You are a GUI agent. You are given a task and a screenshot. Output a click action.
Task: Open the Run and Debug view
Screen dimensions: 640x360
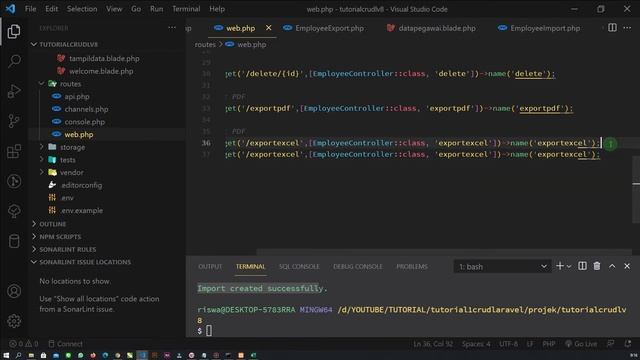[14, 91]
